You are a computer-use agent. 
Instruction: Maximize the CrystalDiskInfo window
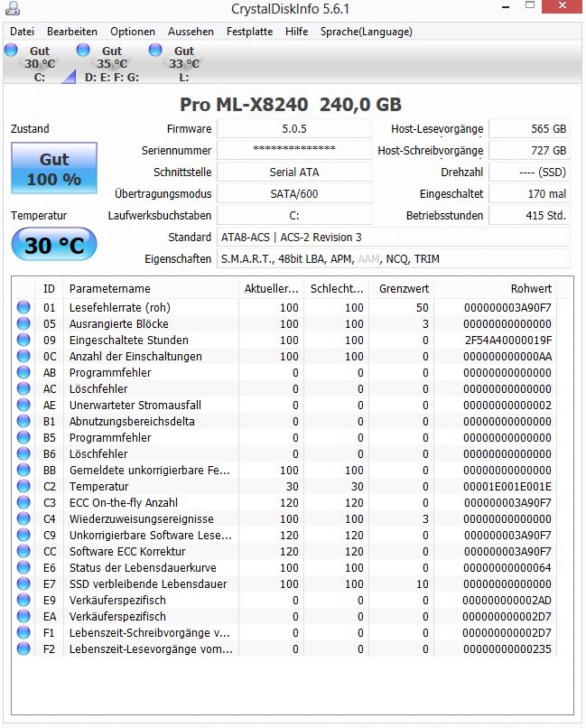pyautogui.click(x=530, y=6)
